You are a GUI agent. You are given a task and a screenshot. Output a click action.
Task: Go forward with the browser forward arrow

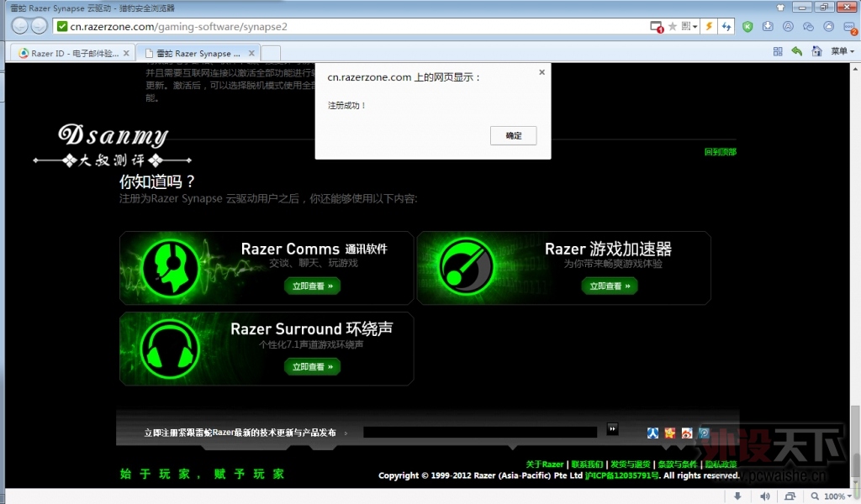click(x=39, y=26)
